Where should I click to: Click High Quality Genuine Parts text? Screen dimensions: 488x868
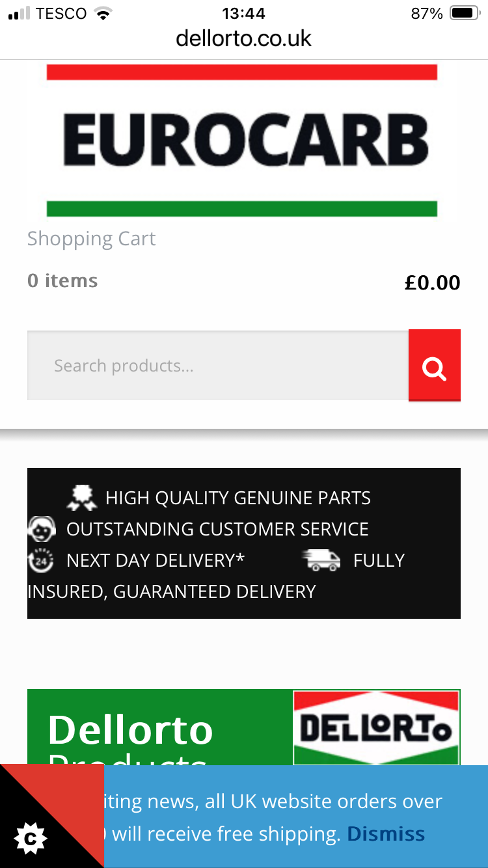[x=237, y=498]
